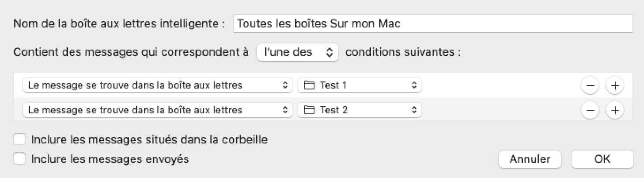
Task: Add a condition below the Test 1 row
Action: 614,85
